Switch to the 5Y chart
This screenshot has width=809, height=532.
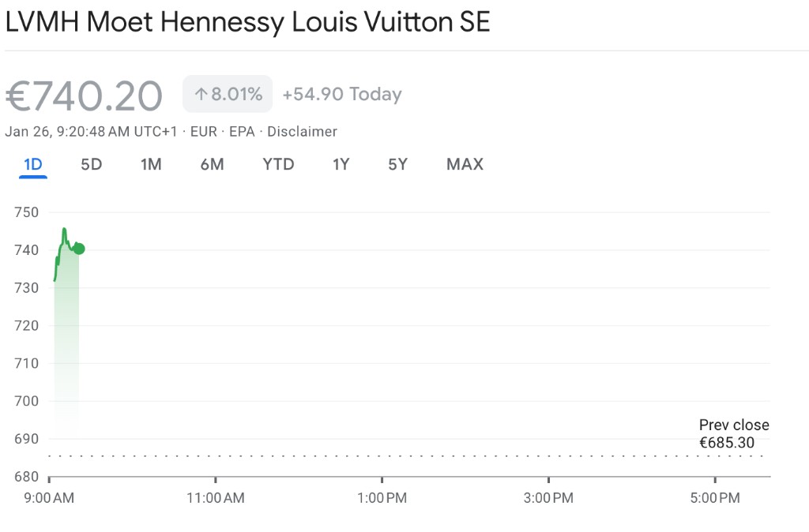(398, 164)
